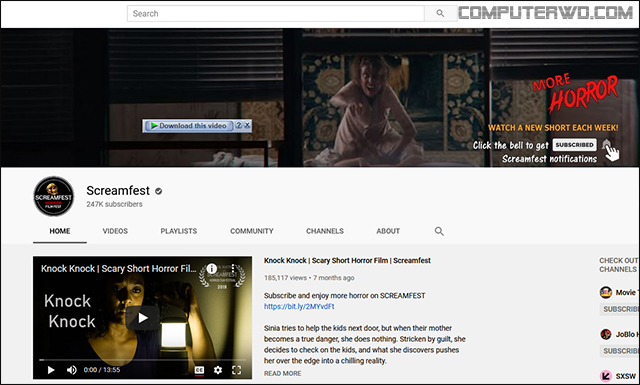640x385 pixels.
Task: Click the SUBSCRIBED badge in banner
Action: coord(574,145)
